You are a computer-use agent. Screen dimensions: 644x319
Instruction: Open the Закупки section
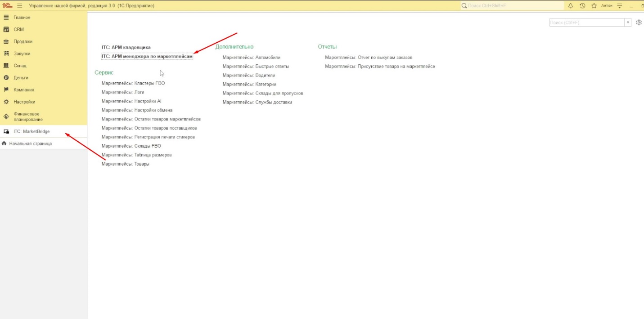pos(43,54)
